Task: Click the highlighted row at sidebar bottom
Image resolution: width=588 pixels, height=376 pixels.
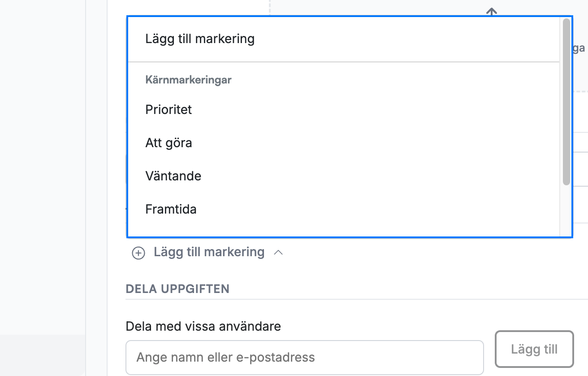Action: pyautogui.click(x=43, y=355)
